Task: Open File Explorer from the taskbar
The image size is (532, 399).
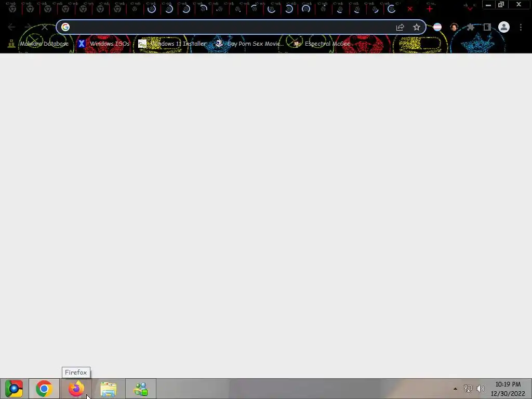Action: click(x=109, y=389)
